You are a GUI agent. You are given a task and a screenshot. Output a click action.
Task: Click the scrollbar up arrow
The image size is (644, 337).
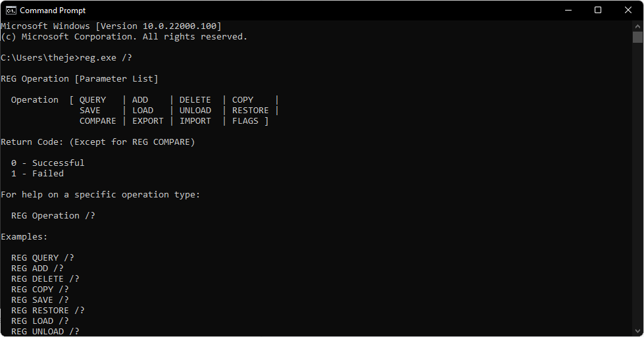[637, 26]
